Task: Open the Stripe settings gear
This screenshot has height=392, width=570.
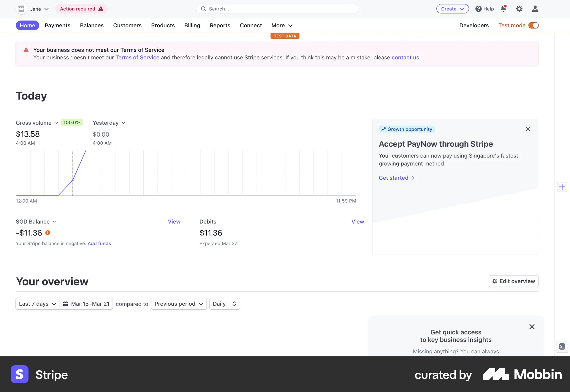Action: point(520,9)
